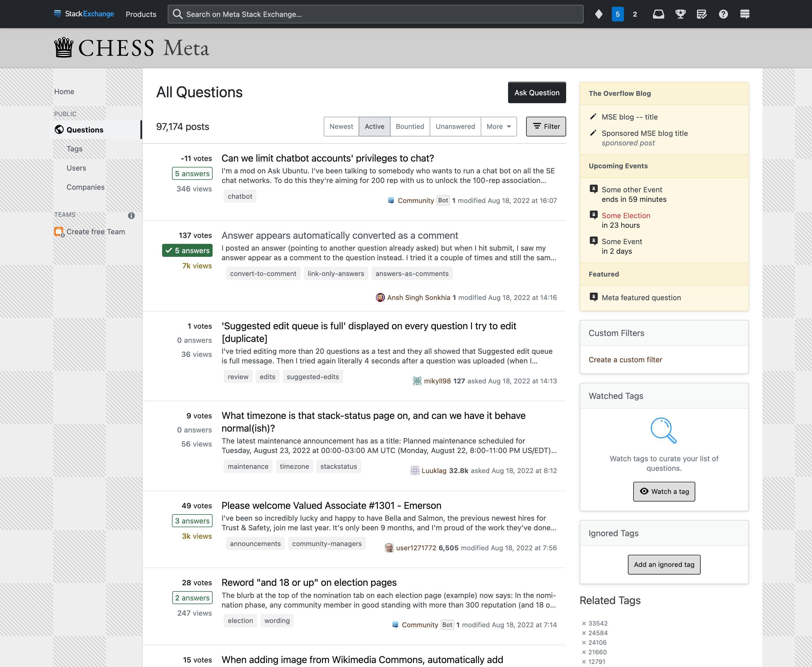Screen dimensions: 812x667
Task: Open the help center icon
Action: tap(723, 14)
